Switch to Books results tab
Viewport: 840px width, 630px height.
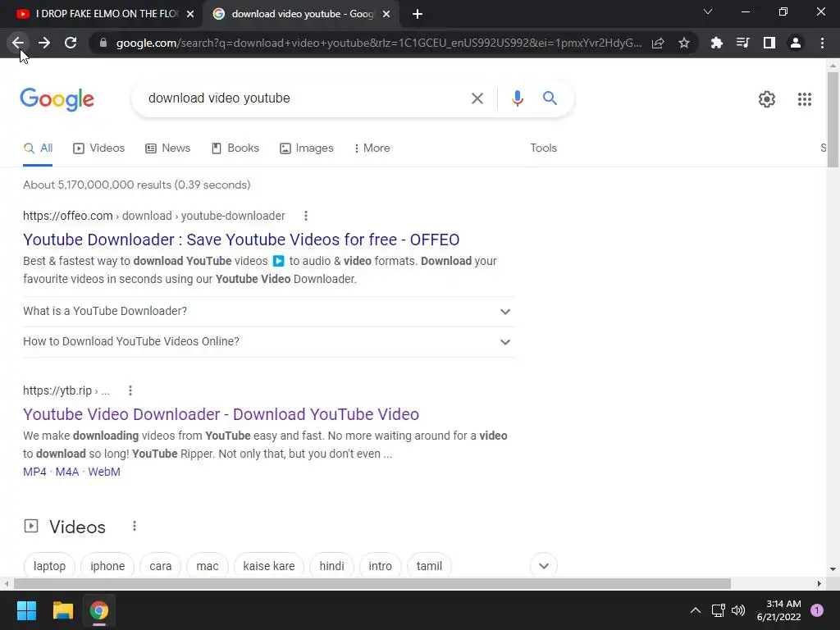(235, 148)
